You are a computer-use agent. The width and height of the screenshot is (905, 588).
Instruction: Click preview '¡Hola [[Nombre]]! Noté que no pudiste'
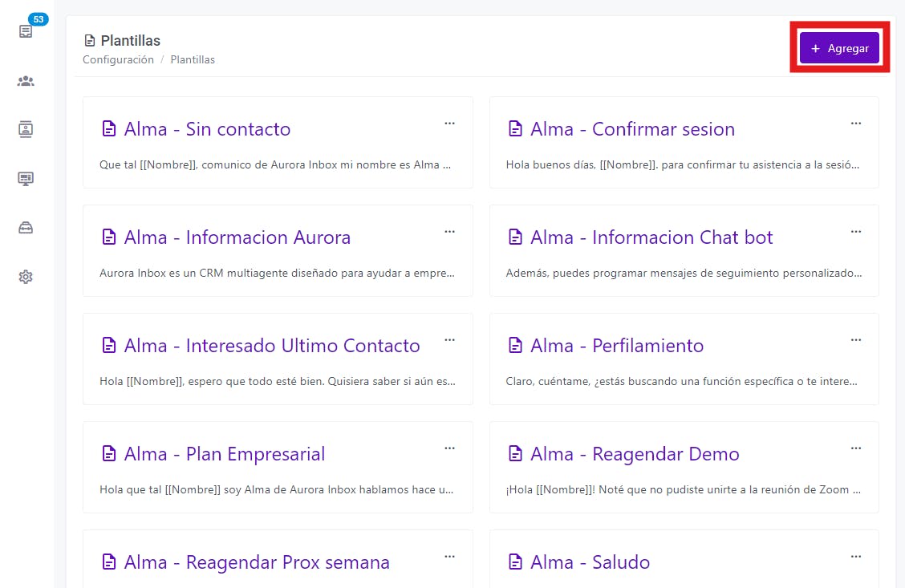684,490
